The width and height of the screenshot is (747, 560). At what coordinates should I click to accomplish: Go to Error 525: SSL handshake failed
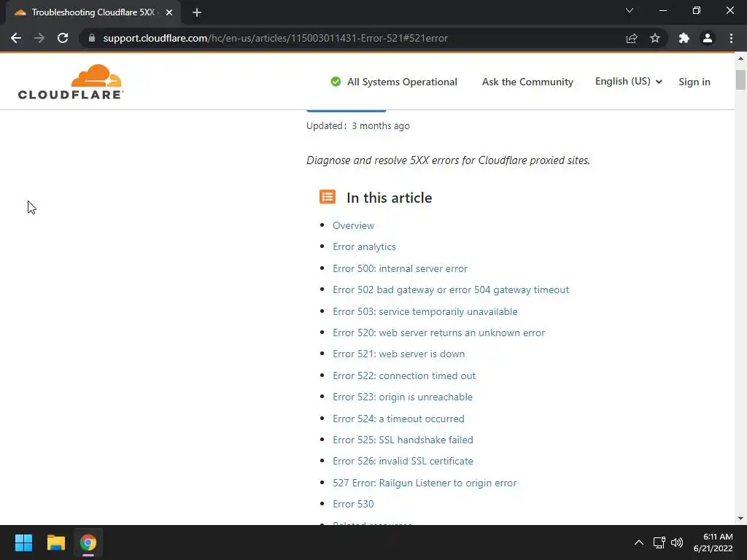[403, 440]
